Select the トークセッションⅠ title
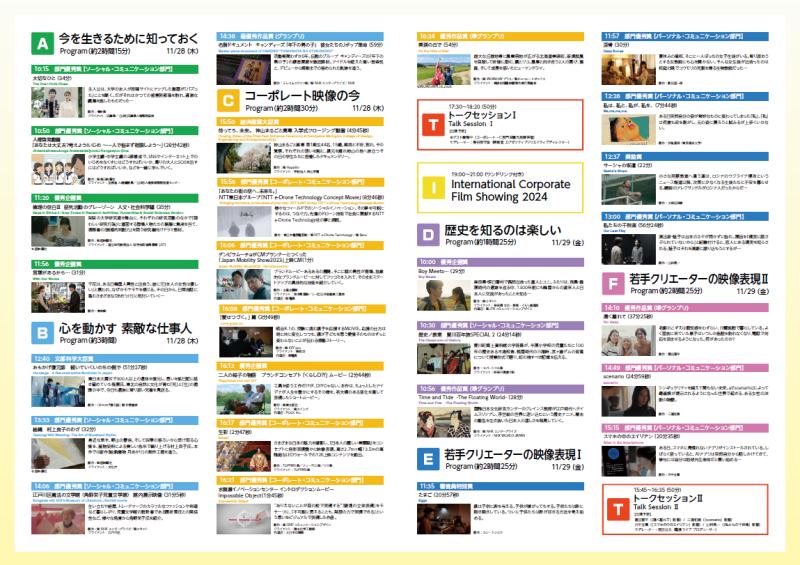The height and width of the screenshot is (565, 800). click(x=482, y=115)
